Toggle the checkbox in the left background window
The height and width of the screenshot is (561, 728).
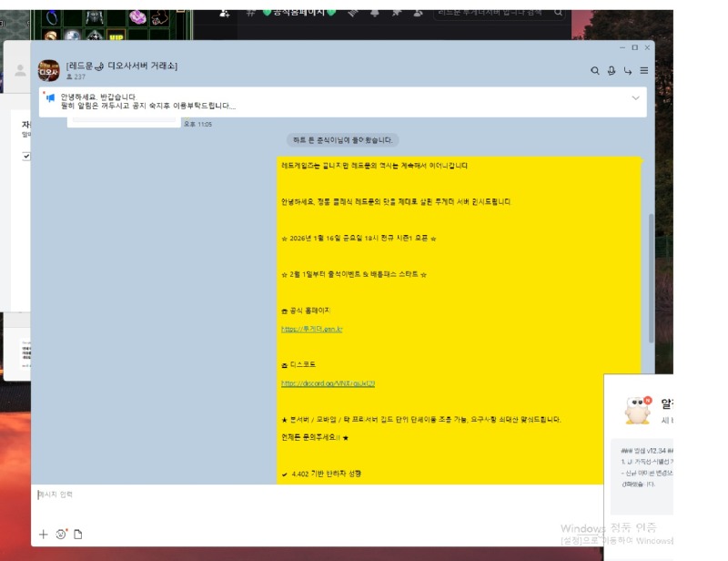point(26,157)
